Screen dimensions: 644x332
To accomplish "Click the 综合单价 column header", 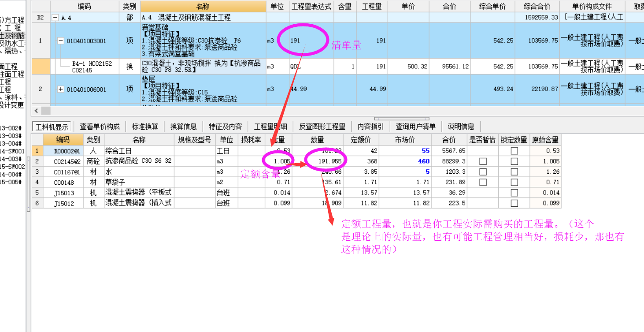I will [492, 7].
